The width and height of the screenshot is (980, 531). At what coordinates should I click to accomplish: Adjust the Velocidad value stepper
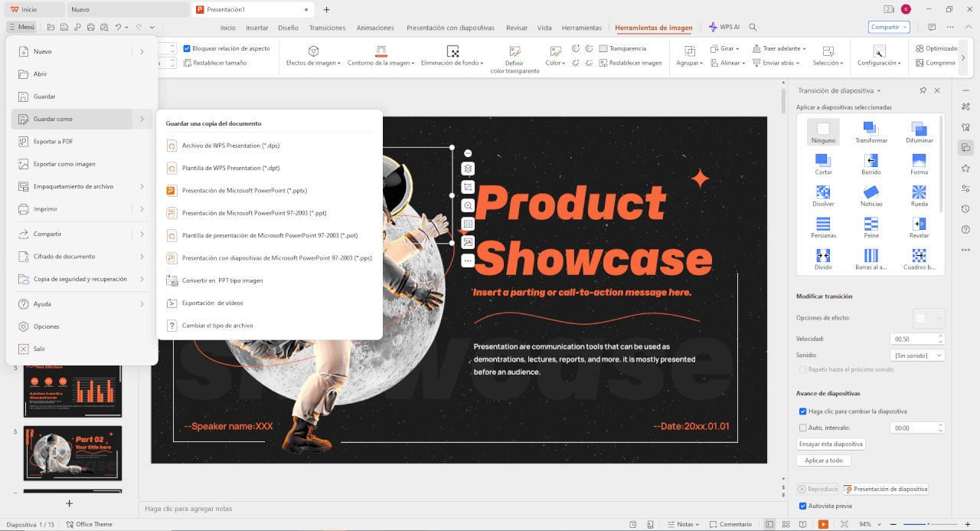pyautogui.click(x=939, y=338)
